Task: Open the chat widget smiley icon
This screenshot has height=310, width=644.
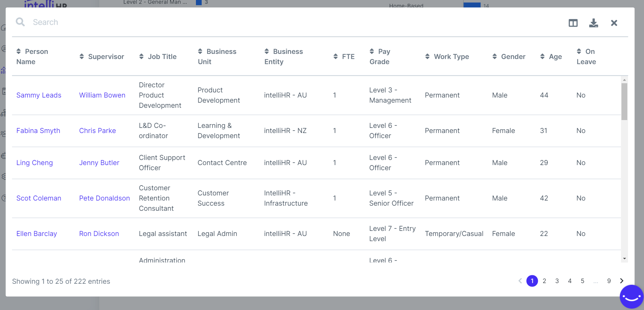Action: click(x=631, y=296)
